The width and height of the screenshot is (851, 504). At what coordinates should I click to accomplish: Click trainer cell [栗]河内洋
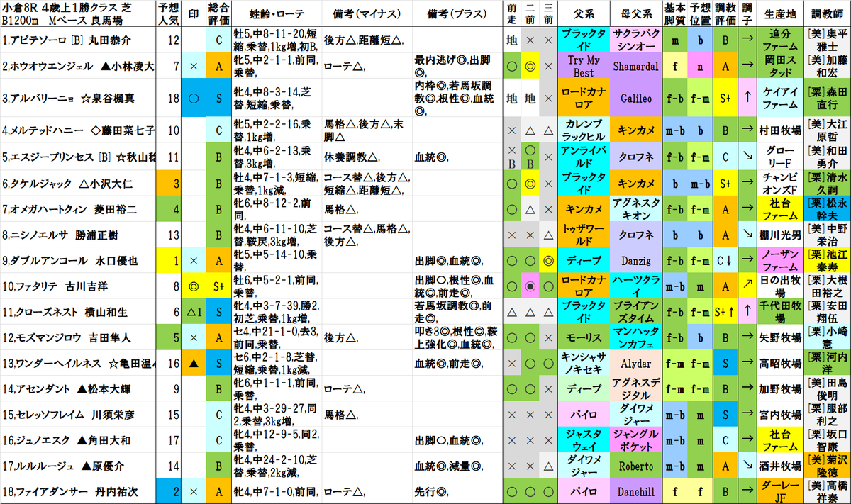(x=828, y=363)
